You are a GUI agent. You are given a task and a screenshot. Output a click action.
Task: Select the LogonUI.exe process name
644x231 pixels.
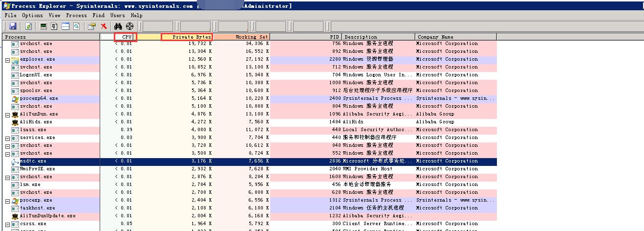point(36,75)
